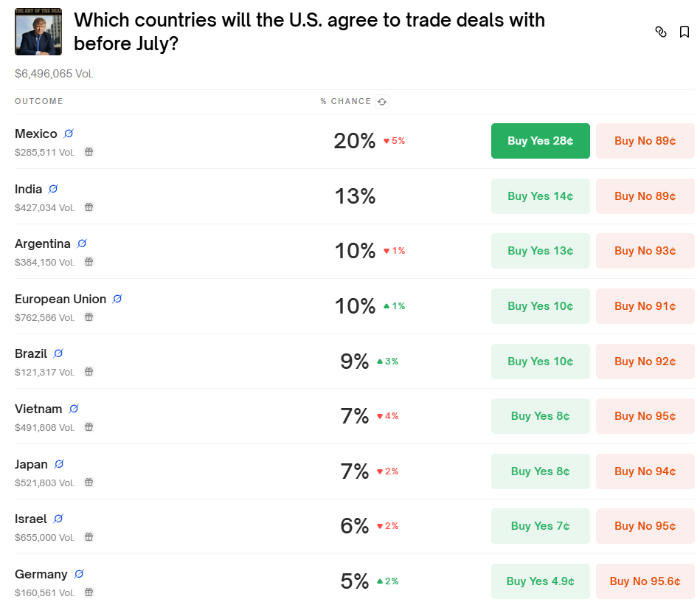Click gift icon under Japan volume

pos(89,483)
